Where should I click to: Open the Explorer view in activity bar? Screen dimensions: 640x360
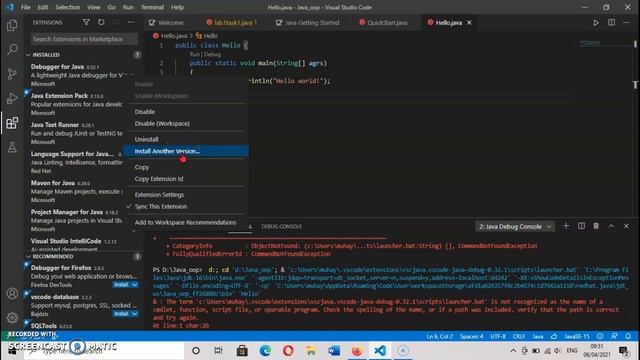tap(12, 25)
